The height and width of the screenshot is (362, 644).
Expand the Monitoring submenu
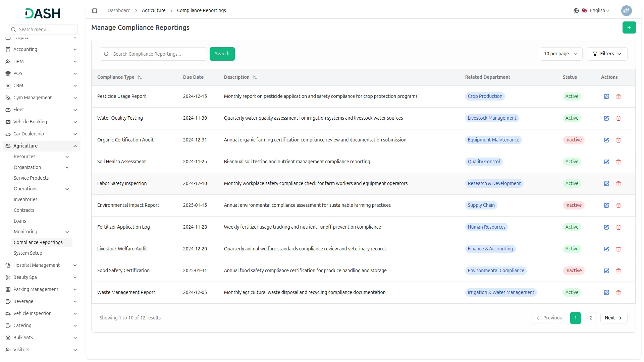click(x=67, y=232)
